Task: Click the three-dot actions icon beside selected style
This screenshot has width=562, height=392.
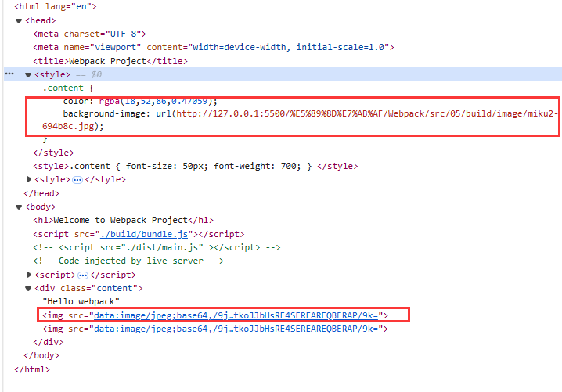Action: (x=9, y=74)
